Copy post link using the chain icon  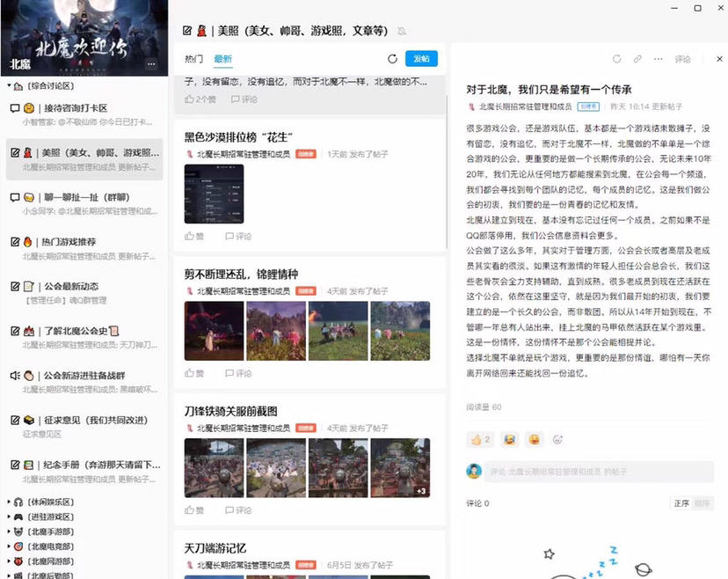point(637,59)
